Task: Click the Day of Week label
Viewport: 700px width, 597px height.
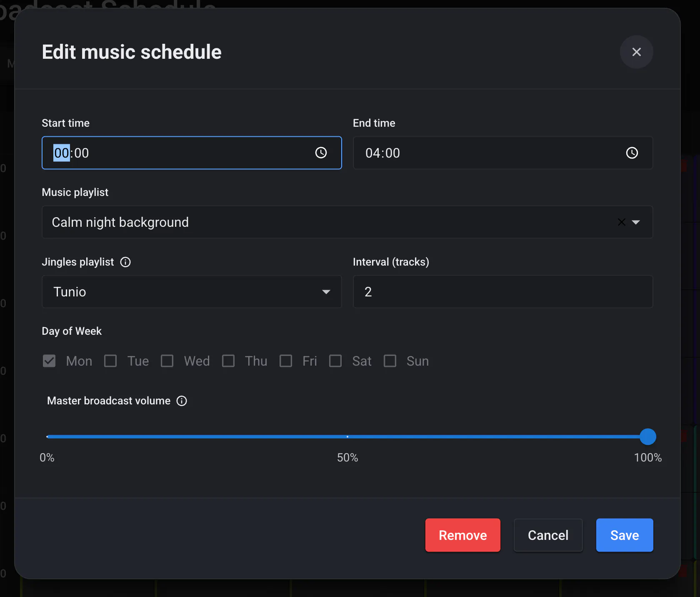Action: pyautogui.click(x=72, y=331)
